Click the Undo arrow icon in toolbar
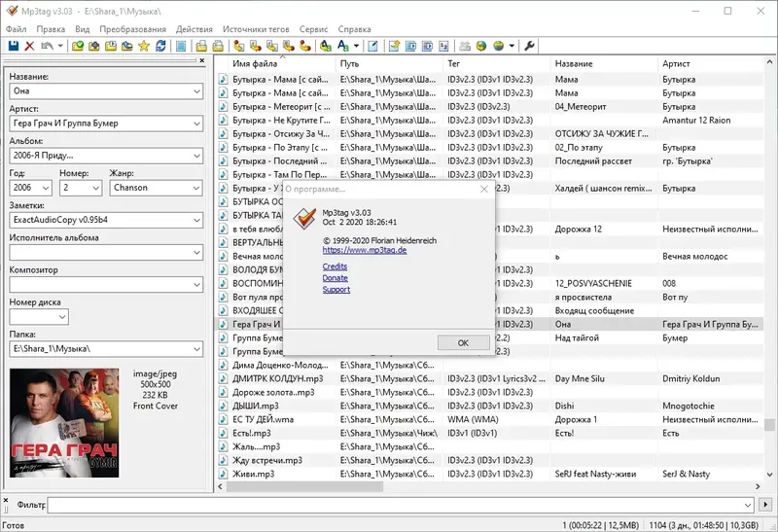 (x=47, y=46)
